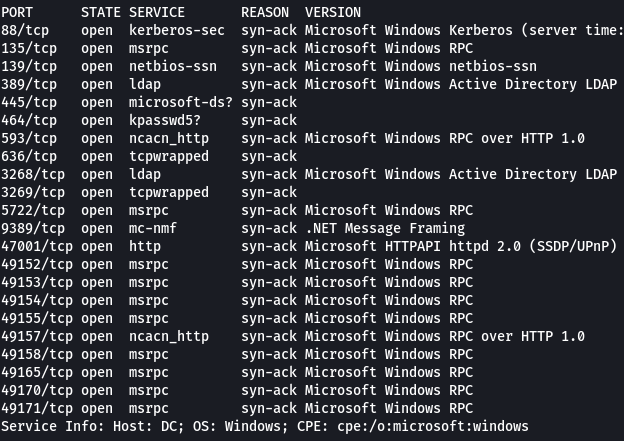This screenshot has height=441, width=624.
Task: Click the 445/tcp port entry
Action: point(29,103)
